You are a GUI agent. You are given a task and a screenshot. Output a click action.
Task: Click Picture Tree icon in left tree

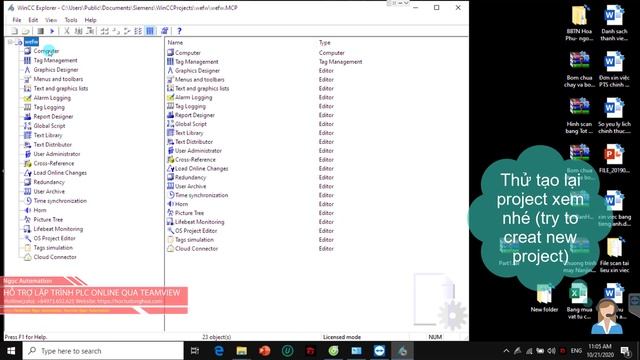pyautogui.click(x=27, y=220)
